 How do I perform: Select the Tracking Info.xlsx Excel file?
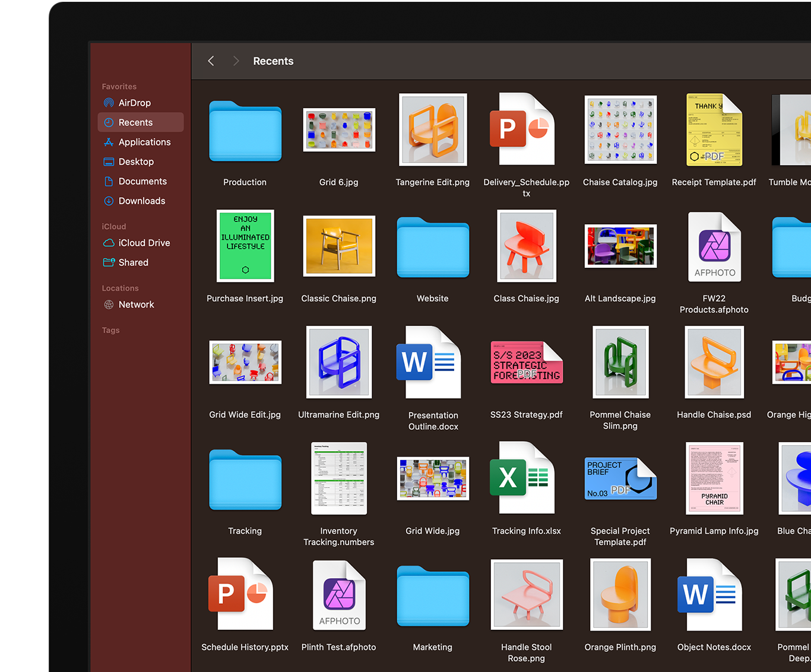(x=522, y=478)
